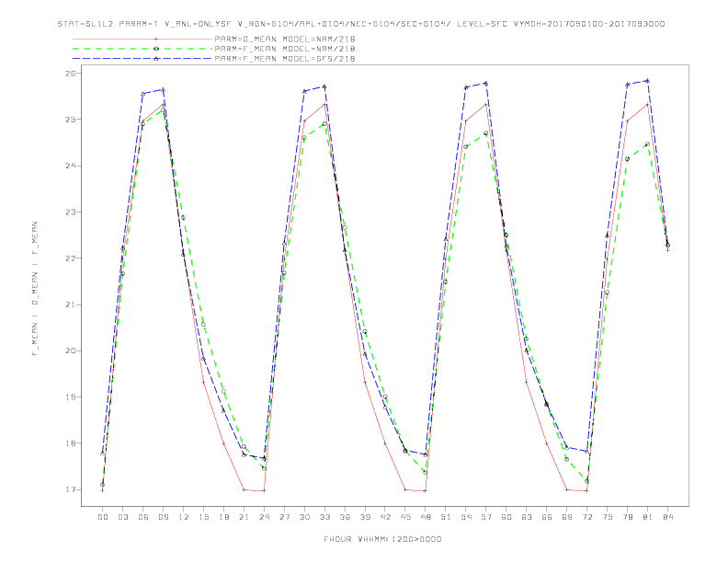Click the y-axis tick label 22

pyautogui.click(x=70, y=259)
